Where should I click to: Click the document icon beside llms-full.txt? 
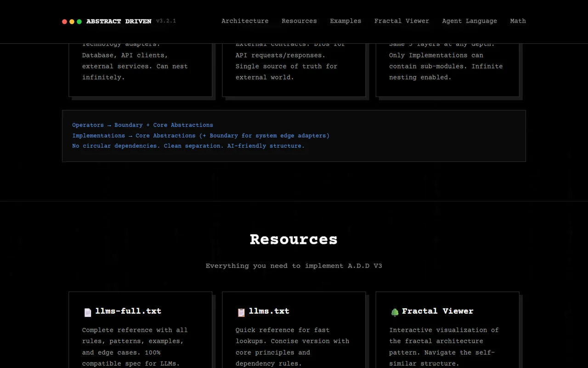88,312
